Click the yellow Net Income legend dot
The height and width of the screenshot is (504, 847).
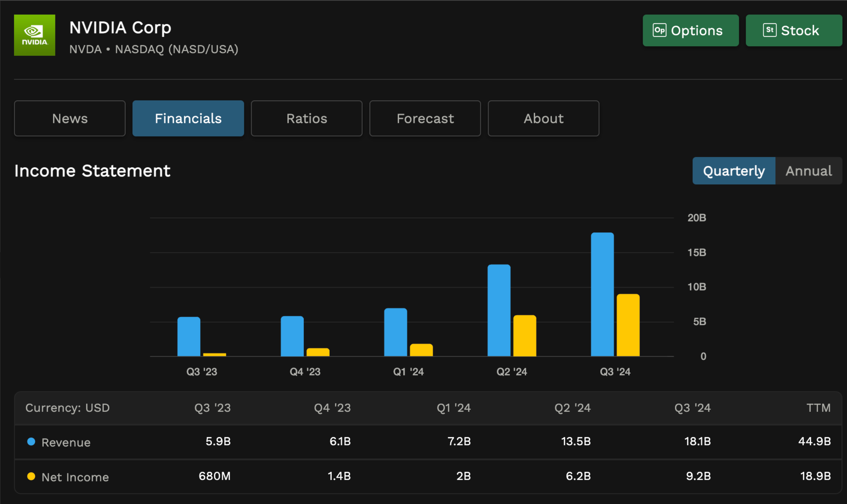coord(31,476)
